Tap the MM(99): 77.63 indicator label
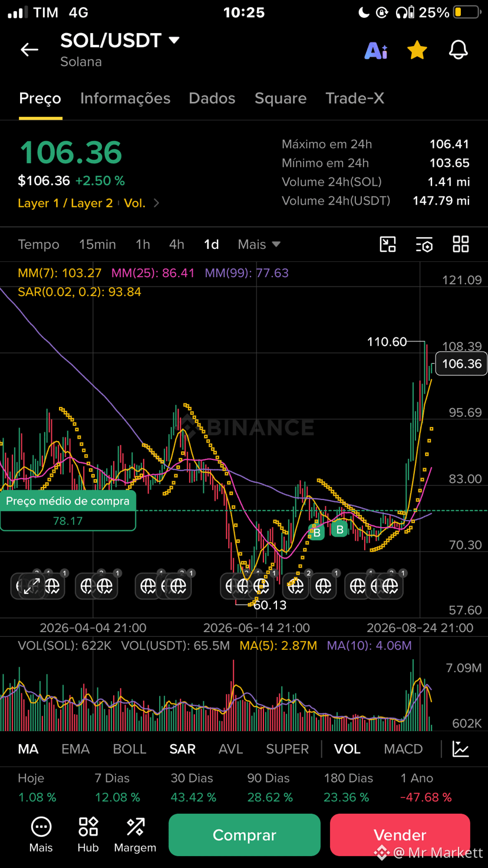The image size is (488, 868). point(246,273)
